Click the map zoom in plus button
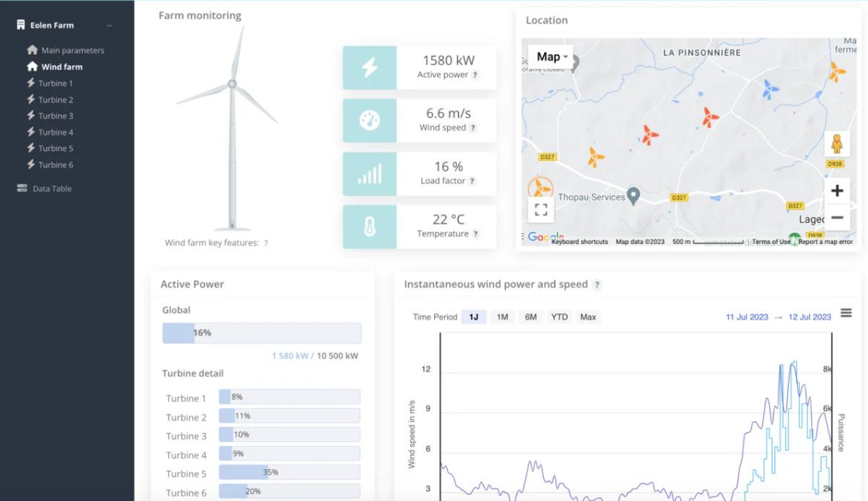The height and width of the screenshot is (501, 868). pos(837,190)
